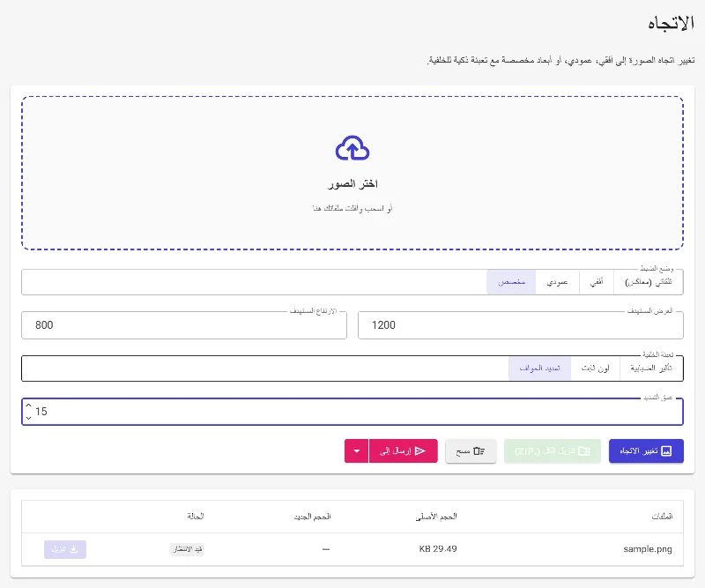Viewport: 705px width, 588px height.
Task: Focus the target height field 800
Action: pos(184,324)
